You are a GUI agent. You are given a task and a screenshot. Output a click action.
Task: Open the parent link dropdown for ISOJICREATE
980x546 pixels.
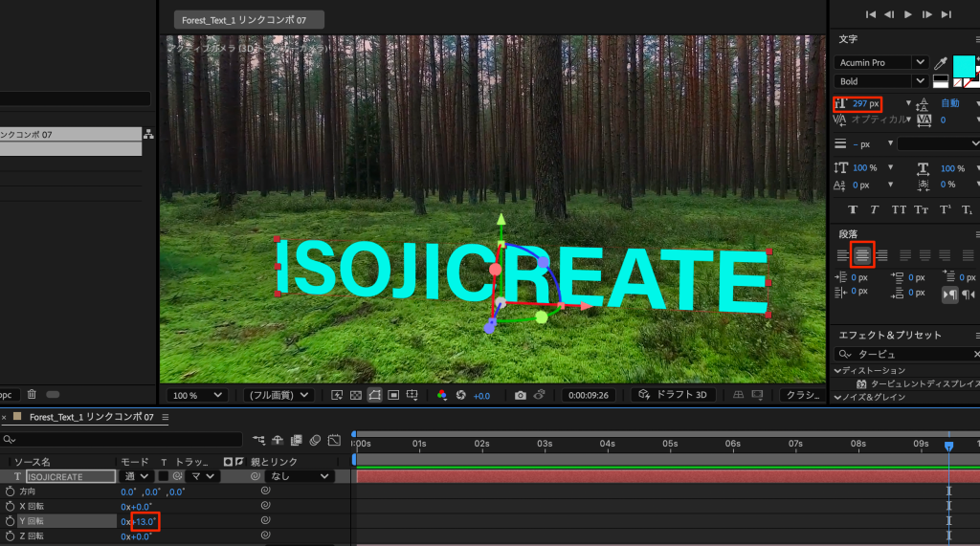click(301, 476)
